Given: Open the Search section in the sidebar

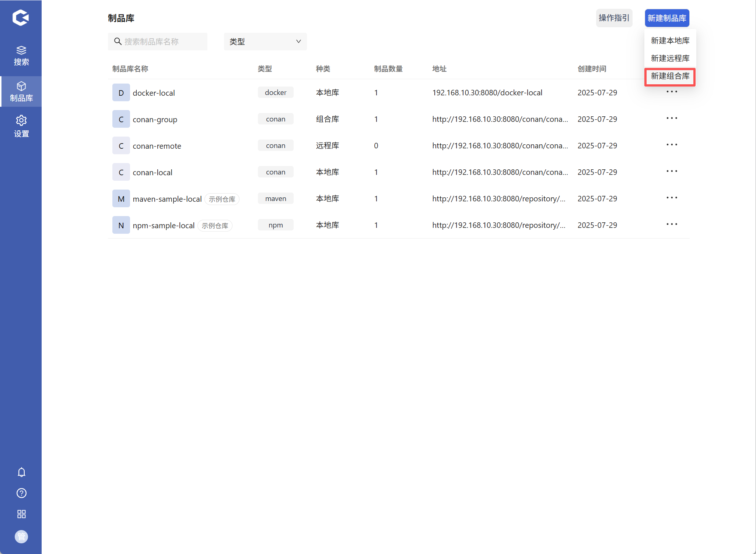Looking at the screenshot, I should (21, 56).
